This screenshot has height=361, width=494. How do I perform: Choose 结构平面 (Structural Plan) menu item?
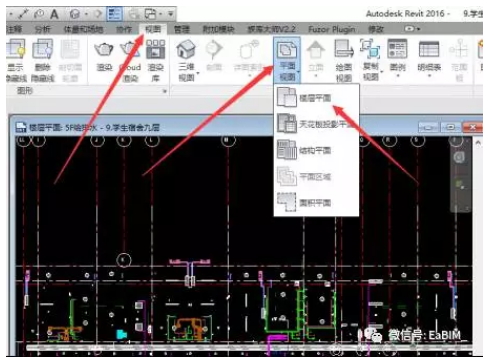click(x=316, y=150)
